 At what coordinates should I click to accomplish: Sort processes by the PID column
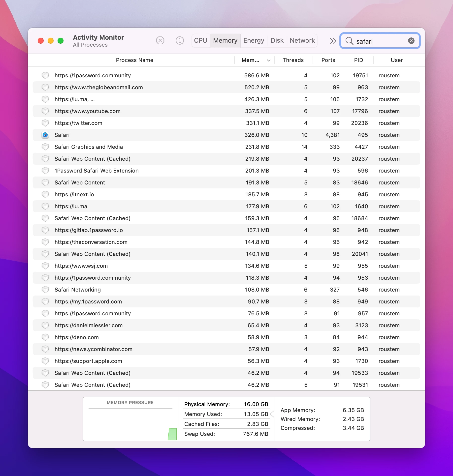(358, 60)
